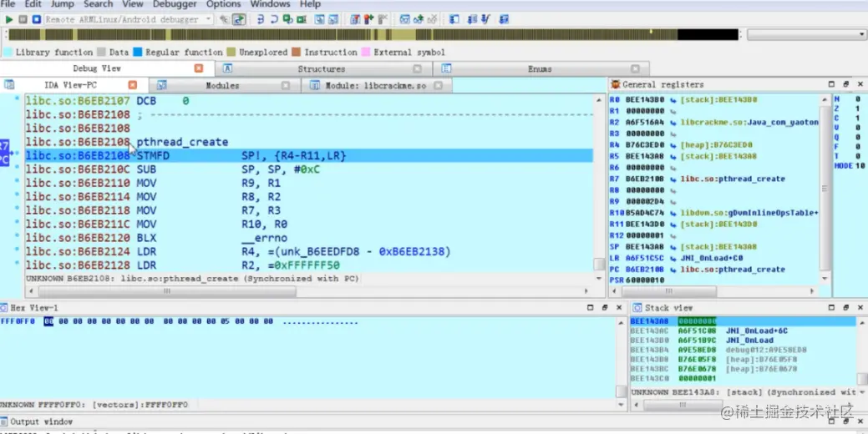The width and height of the screenshot is (868, 434).
Task: Click the IDA View scroll-up arrow
Action: click(x=599, y=100)
